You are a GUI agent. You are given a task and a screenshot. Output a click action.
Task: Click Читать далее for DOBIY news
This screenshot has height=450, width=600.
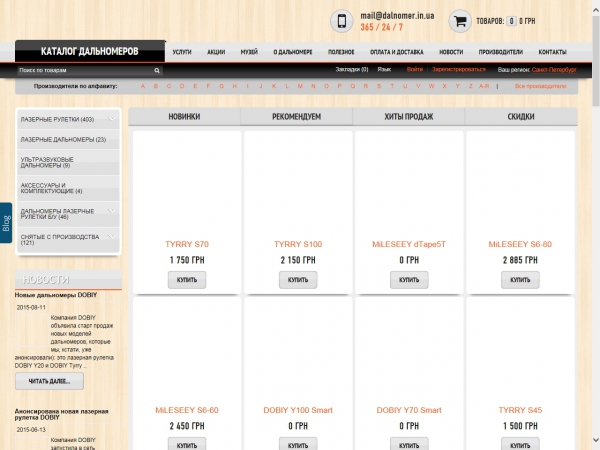[49, 381]
